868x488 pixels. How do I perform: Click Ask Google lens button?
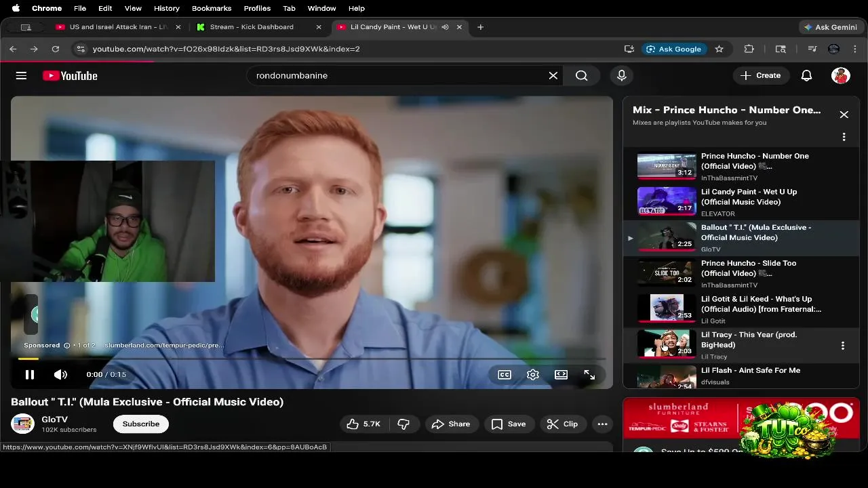(x=674, y=49)
